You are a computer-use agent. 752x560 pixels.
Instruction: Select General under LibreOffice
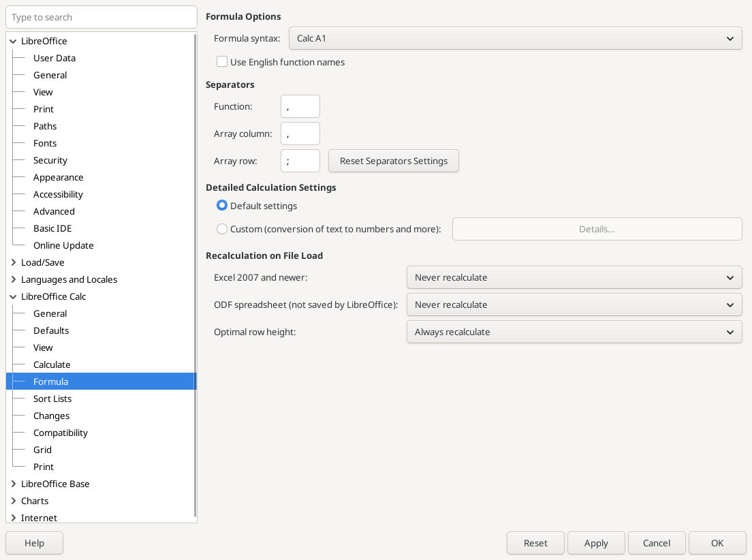tap(50, 76)
